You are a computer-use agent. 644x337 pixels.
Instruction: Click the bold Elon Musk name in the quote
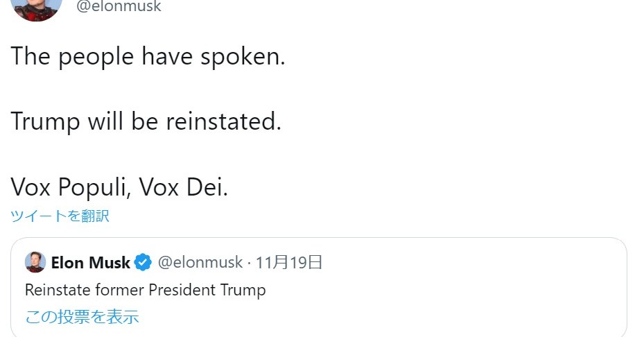tap(90, 263)
